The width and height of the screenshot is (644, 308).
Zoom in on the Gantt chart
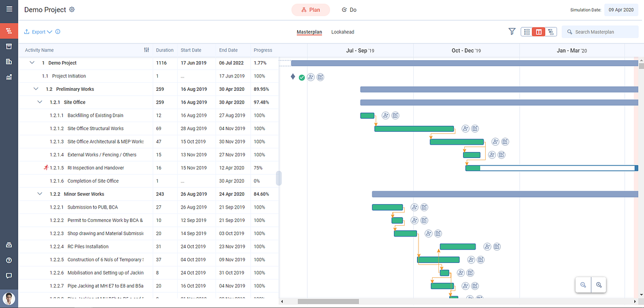[599, 285]
